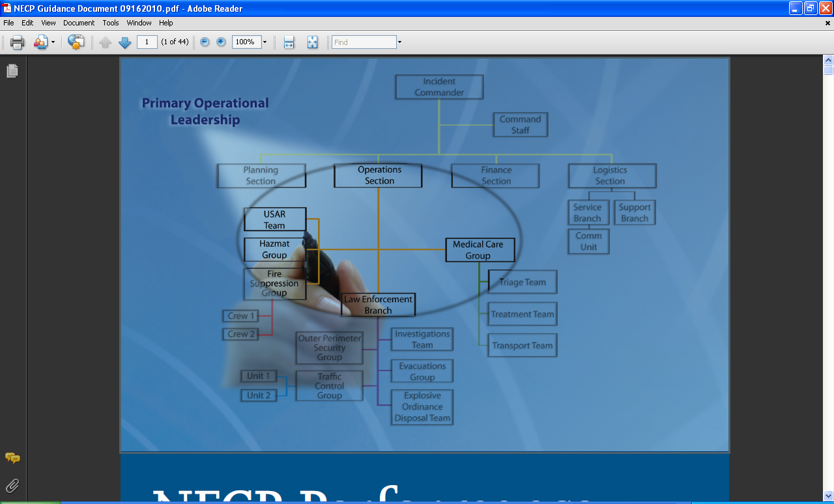Screen dimensions: 834x504
Task: Toggle fit one full page icon
Action: point(312,42)
